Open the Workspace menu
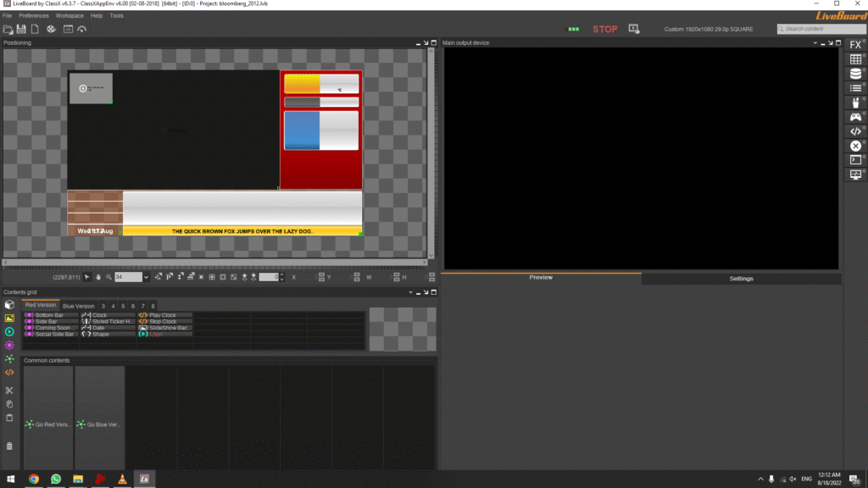 pyautogui.click(x=70, y=15)
